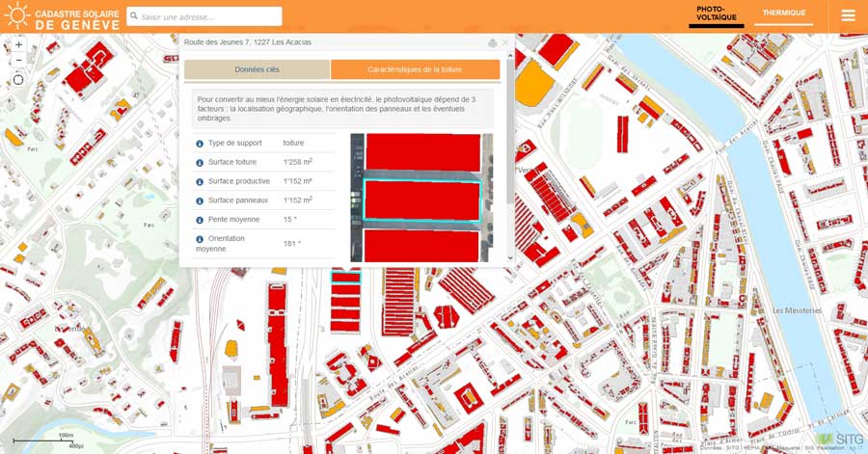The image size is (868, 454).
Task: Switch to Thermique mode
Action: [x=783, y=13]
